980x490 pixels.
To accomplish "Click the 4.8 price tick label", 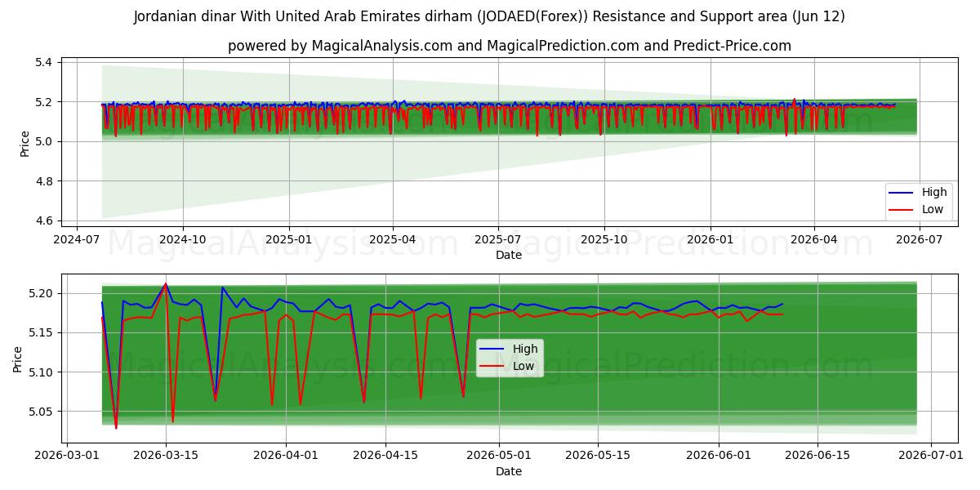I will 44,181.
